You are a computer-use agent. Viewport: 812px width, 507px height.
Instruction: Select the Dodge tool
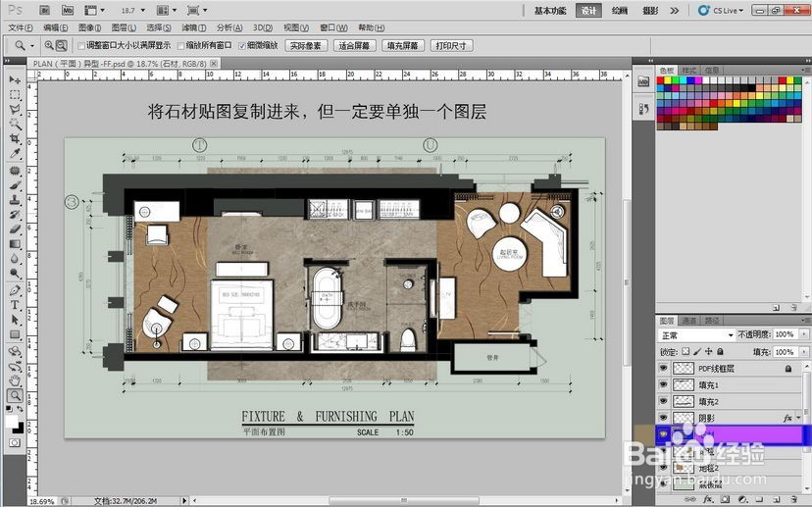(15, 273)
